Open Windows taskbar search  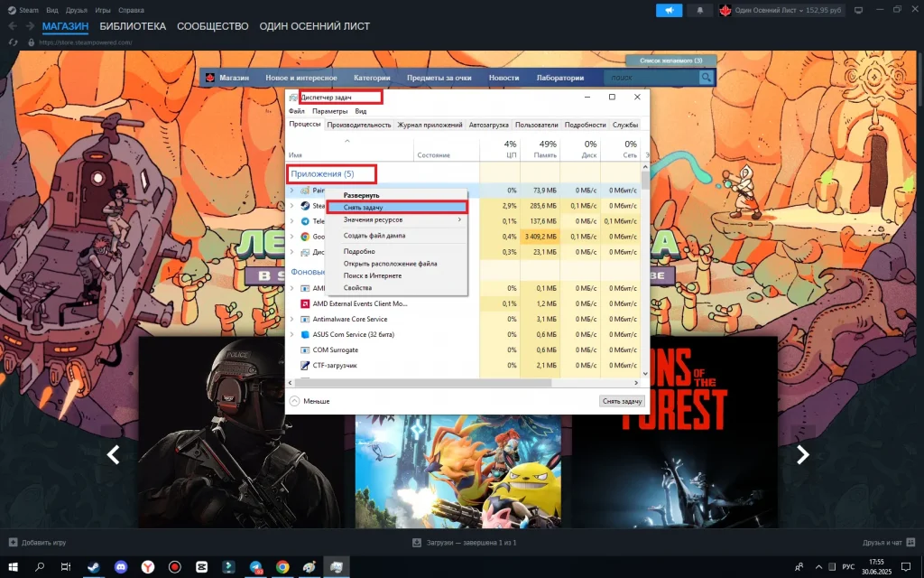point(40,567)
